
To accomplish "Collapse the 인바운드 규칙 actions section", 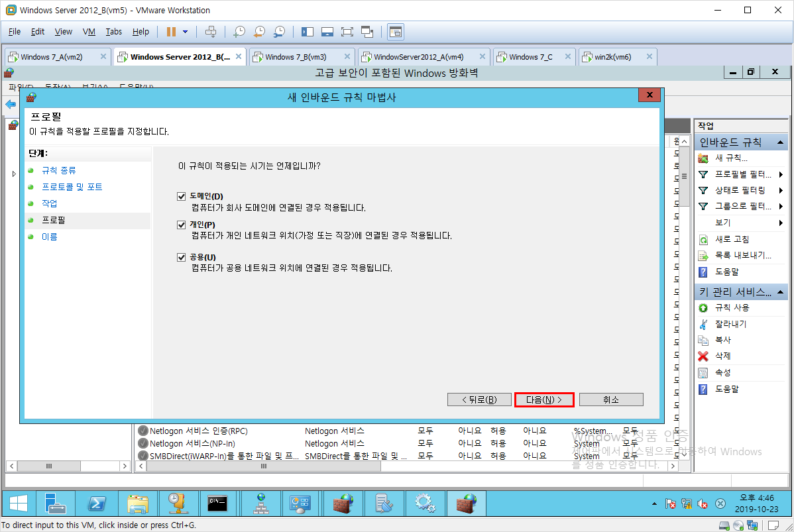I will point(780,142).
